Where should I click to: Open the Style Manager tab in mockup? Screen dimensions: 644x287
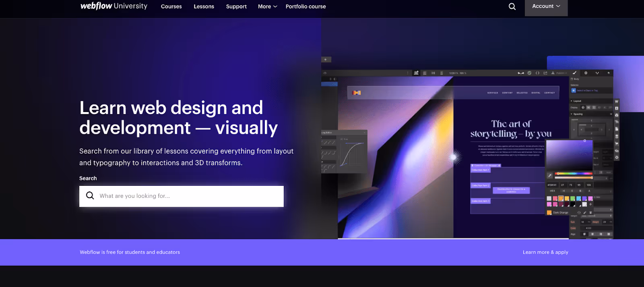click(x=597, y=73)
